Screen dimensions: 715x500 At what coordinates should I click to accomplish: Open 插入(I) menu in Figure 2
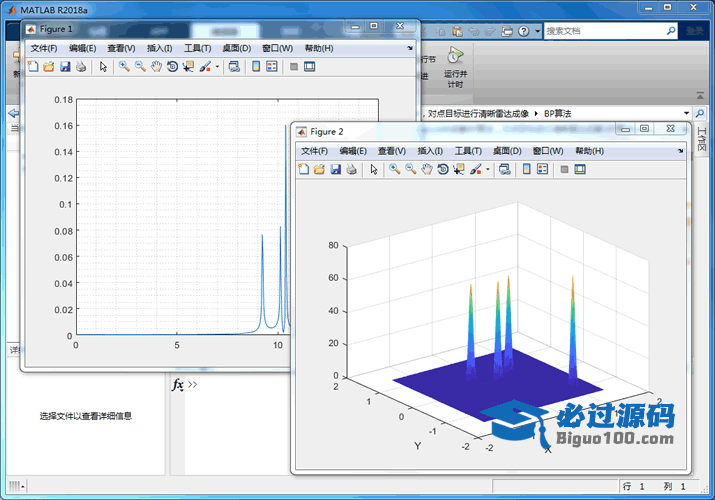[x=430, y=151]
